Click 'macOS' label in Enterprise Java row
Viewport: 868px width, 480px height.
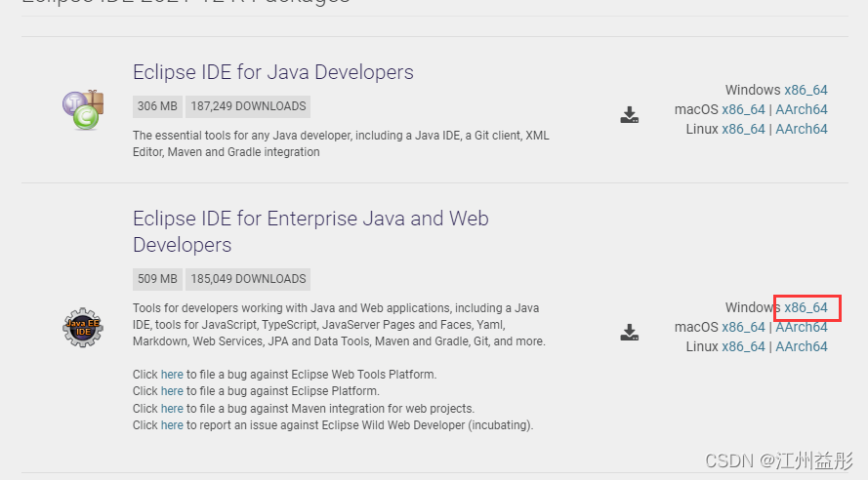(696, 327)
